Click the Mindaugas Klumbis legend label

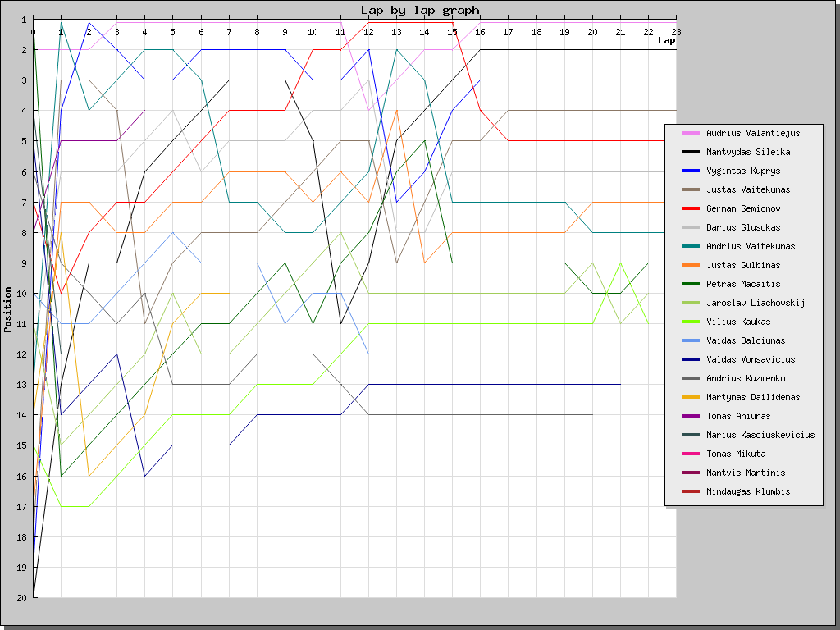pos(748,491)
